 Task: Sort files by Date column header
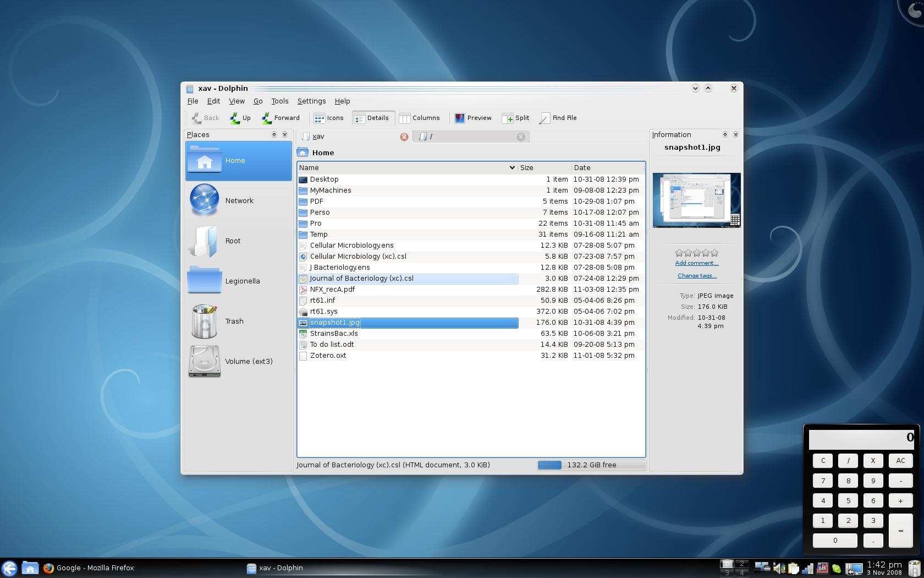point(582,167)
